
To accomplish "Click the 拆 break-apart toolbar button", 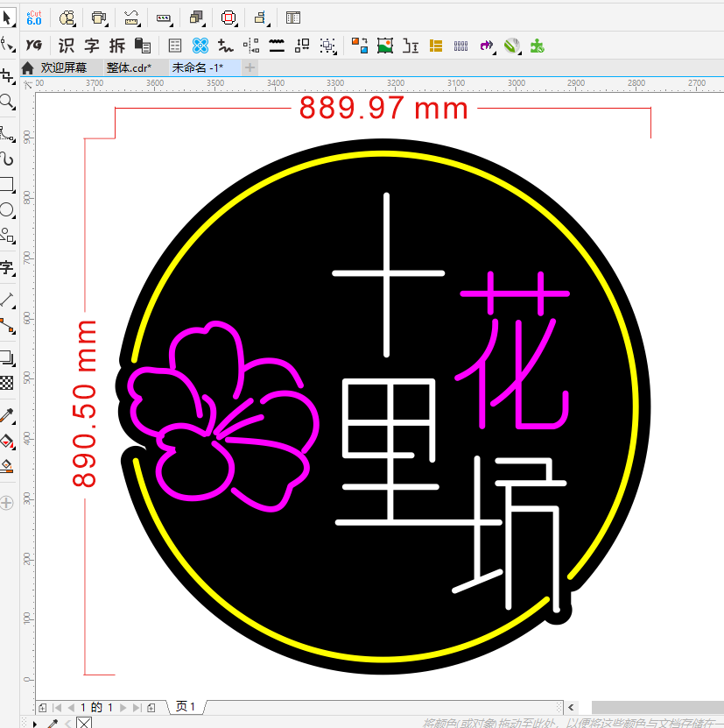I will (x=117, y=46).
